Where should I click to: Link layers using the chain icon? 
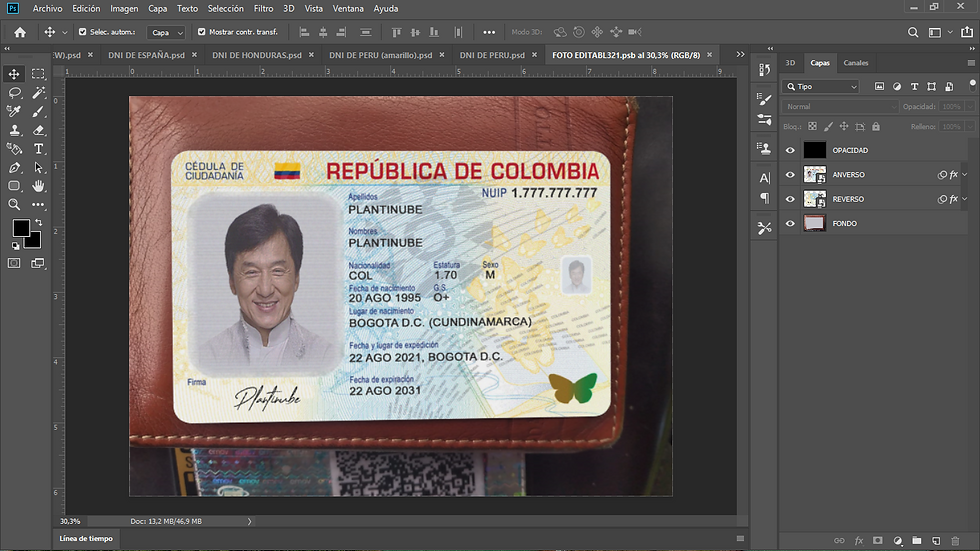click(x=839, y=540)
